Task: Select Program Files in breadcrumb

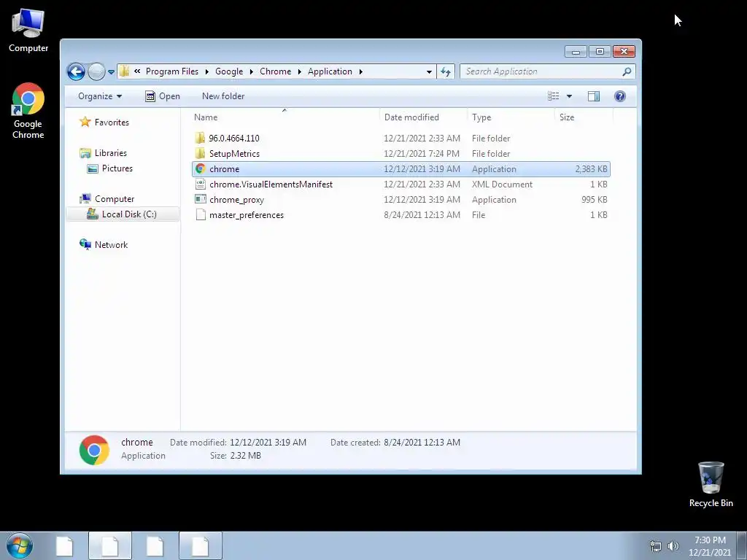Action: point(172,71)
